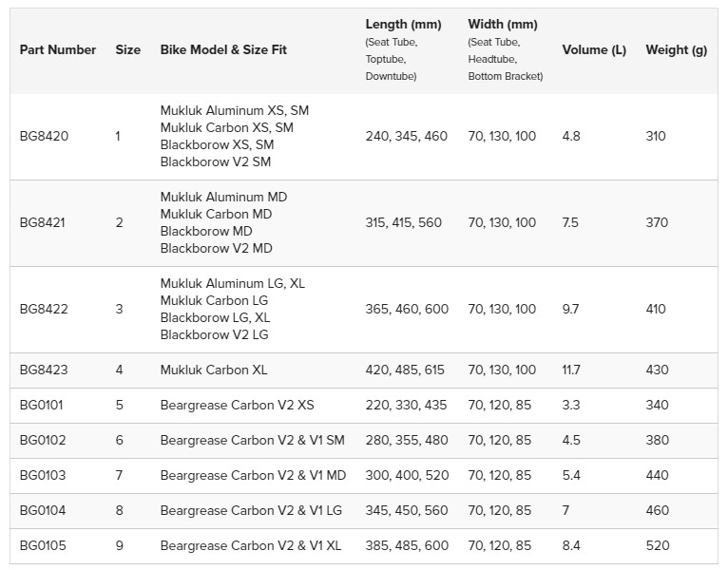Click the Beargrease Carbon V2 & V1 MD cell
The height and width of the screenshot is (570, 728).
click(x=253, y=476)
